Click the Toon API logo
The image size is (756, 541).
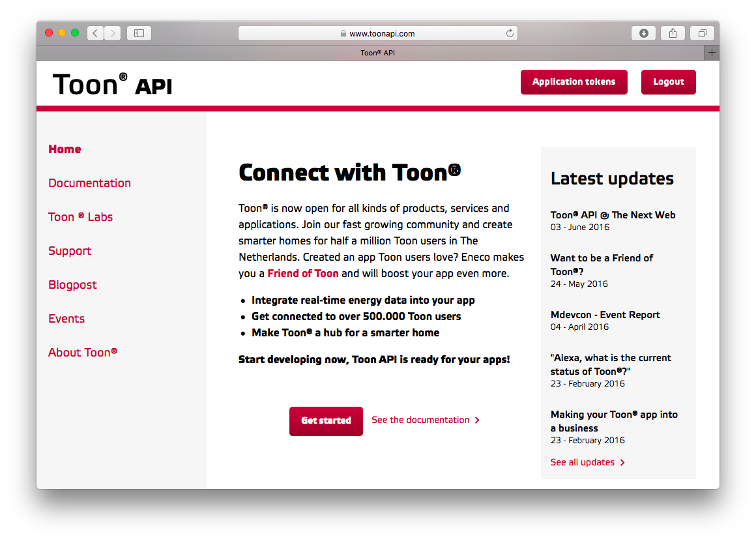[x=112, y=84]
